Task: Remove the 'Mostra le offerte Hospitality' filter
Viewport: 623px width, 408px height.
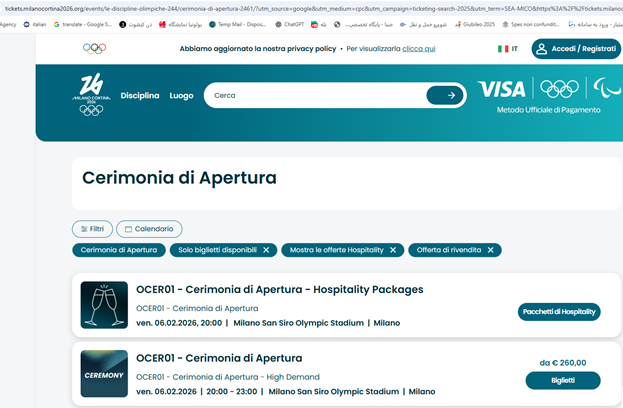Action: 393,250
